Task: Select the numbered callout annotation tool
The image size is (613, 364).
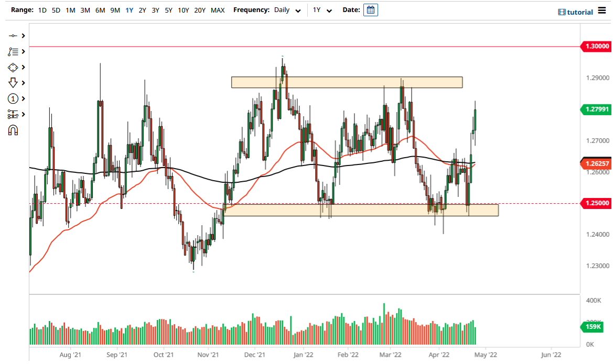Action: (x=13, y=98)
